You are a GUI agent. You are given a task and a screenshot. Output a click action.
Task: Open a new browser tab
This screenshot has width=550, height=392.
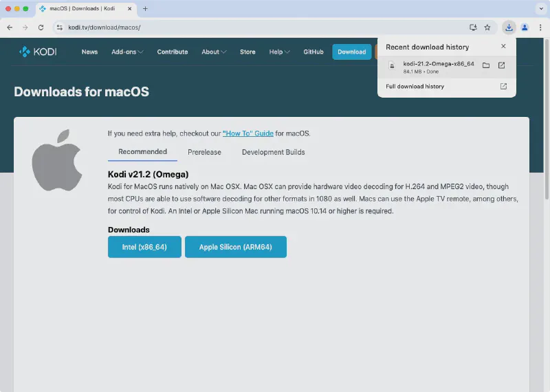point(145,9)
